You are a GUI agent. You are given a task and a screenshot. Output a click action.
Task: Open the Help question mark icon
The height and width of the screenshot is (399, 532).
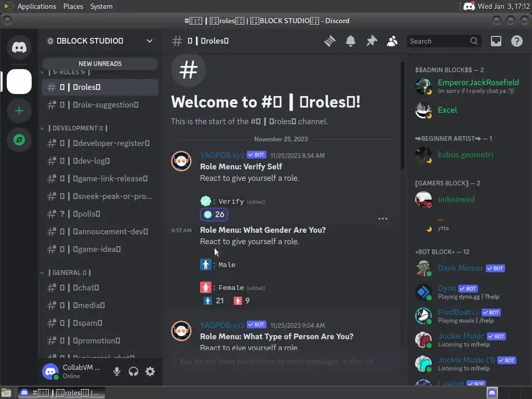517,41
